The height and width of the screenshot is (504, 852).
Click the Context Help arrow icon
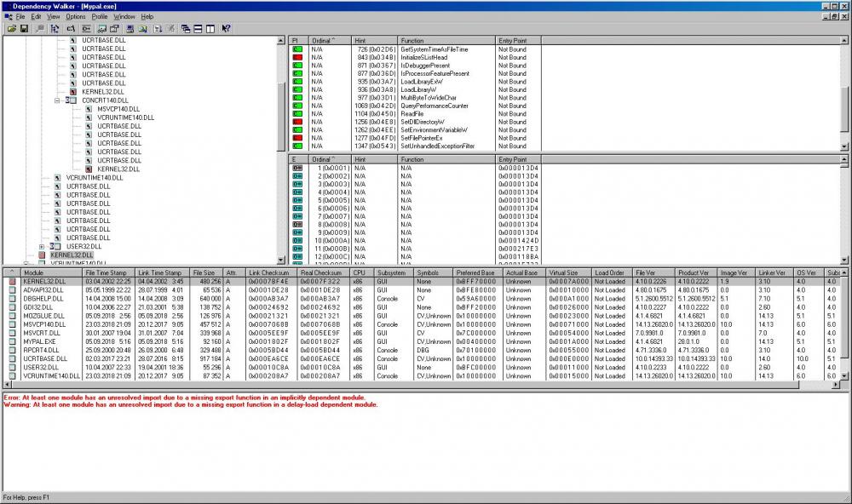click(227, 28)
